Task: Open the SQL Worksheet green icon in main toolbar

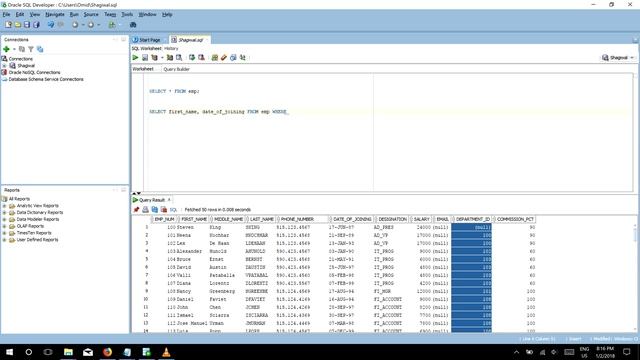Action: pyautogui.click(x=112, y=25)
